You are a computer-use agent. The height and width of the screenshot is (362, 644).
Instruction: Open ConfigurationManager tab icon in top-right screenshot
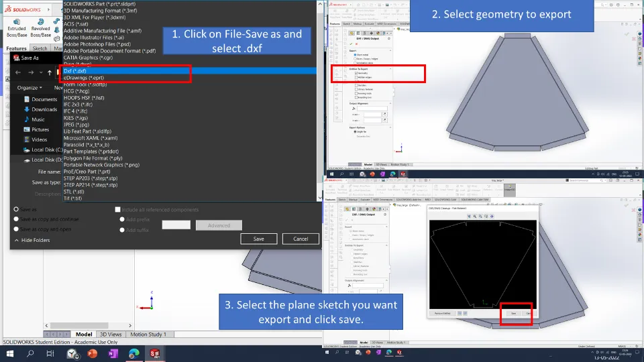tap(365, 34)
